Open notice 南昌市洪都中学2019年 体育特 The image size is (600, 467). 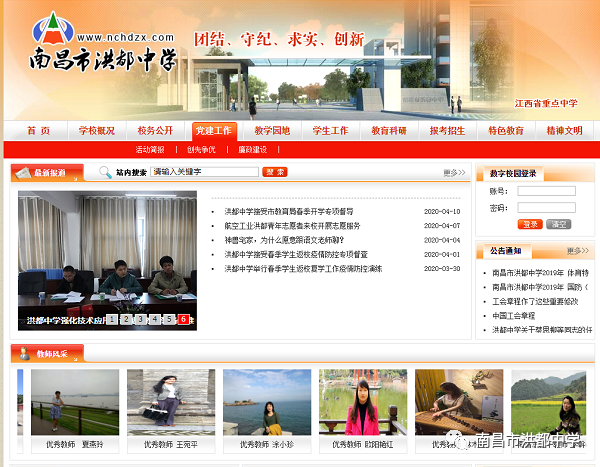coord(540,273)
